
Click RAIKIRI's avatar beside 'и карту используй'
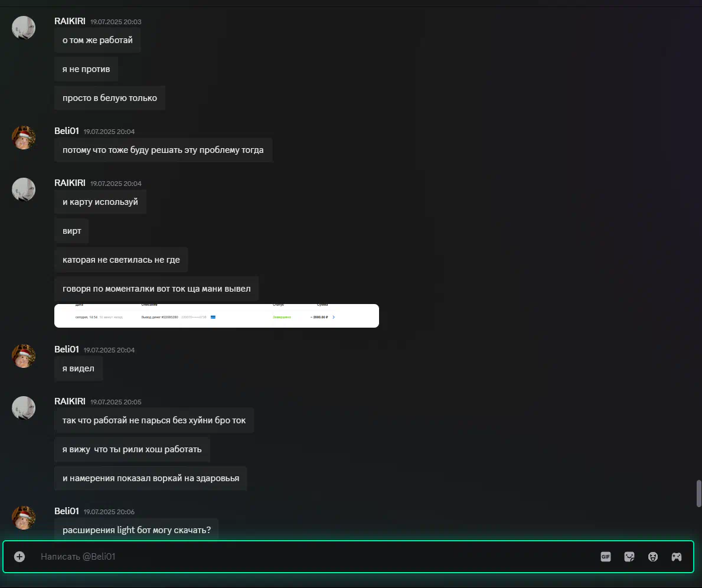coord(23,190)
